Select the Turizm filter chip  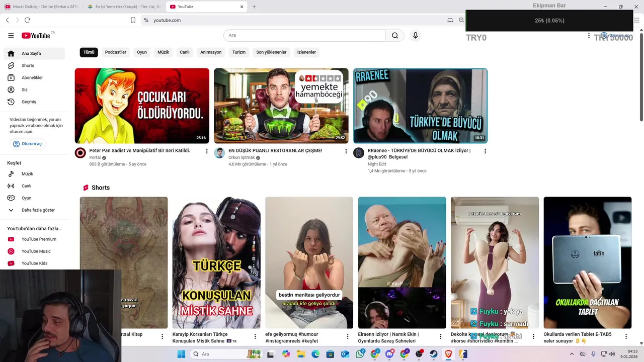pyautogui.click(x=239, y=52)
